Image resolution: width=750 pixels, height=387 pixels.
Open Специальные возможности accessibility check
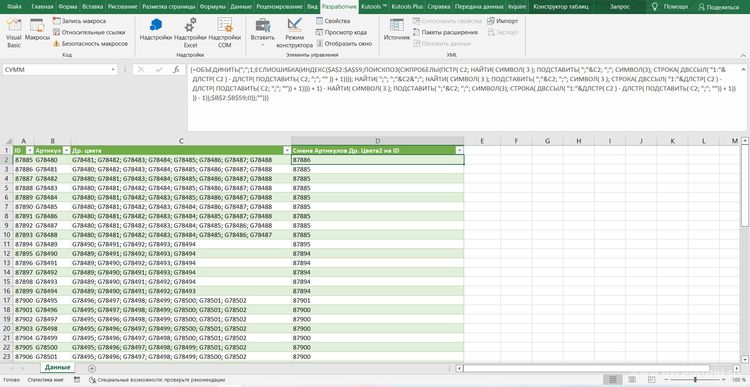tap(157, 380)
